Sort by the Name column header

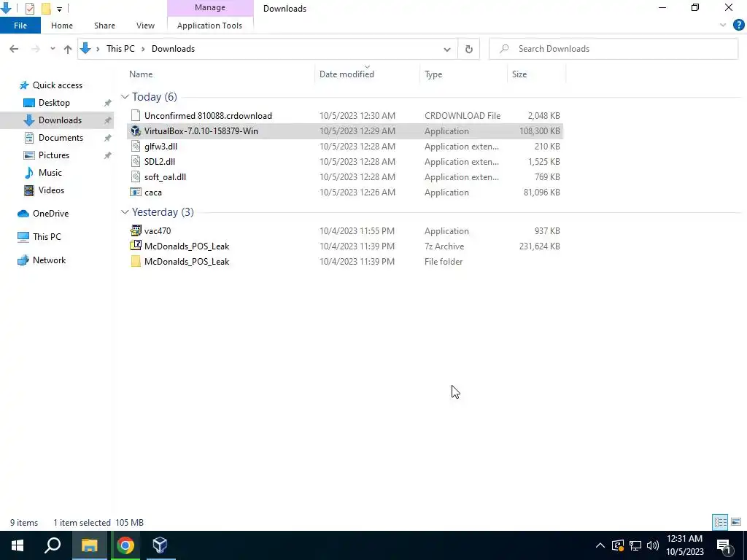pos(141,74)
